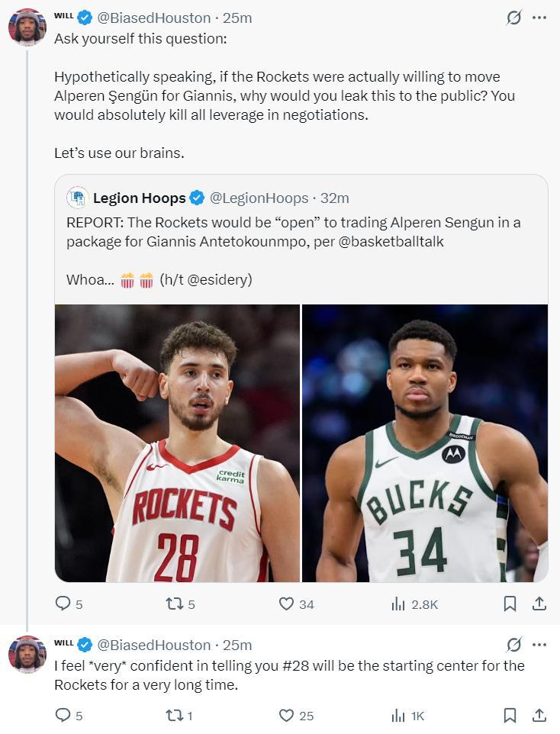Bookmark the first tweet
Screen dimensions: 560x734
[510, 604]
